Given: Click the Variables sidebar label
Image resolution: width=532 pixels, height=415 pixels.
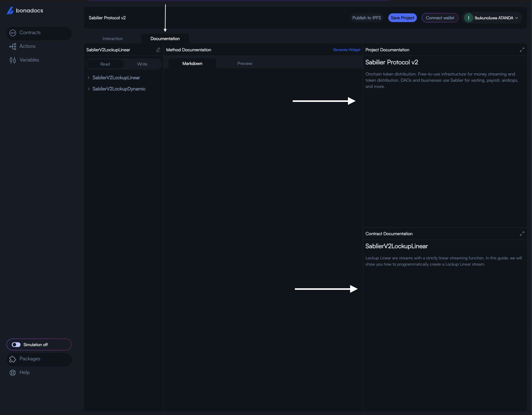Looking at the screenshot, I should coord(29,60).
